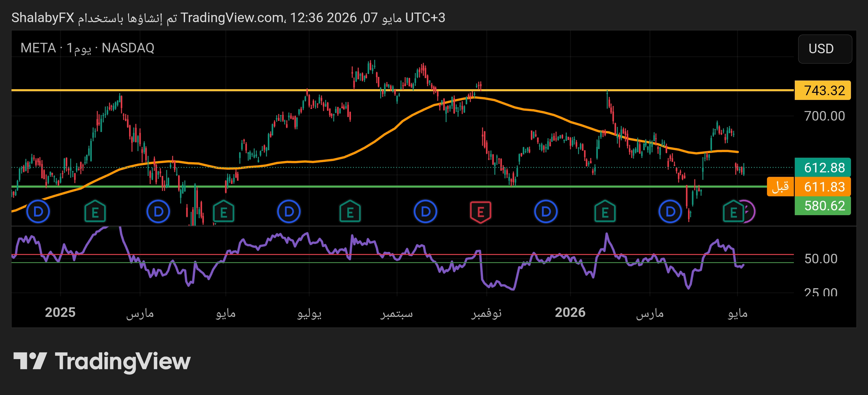This screenshot has height=395, width=868.
Task: Click the teal 612.88 current price label
Action: click(823, 167)
